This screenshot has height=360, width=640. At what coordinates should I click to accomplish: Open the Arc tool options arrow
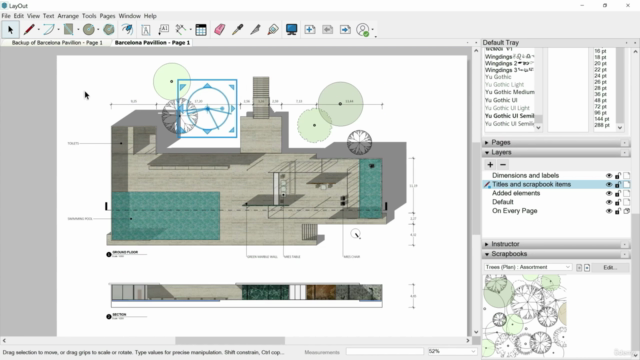point(58,30)
